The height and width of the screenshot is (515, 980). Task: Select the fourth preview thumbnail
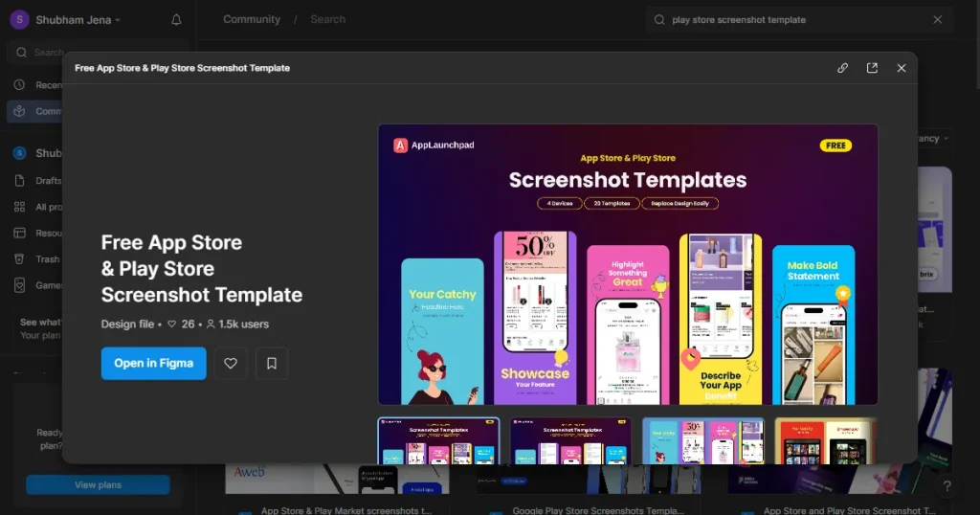[x=826, y=440]
